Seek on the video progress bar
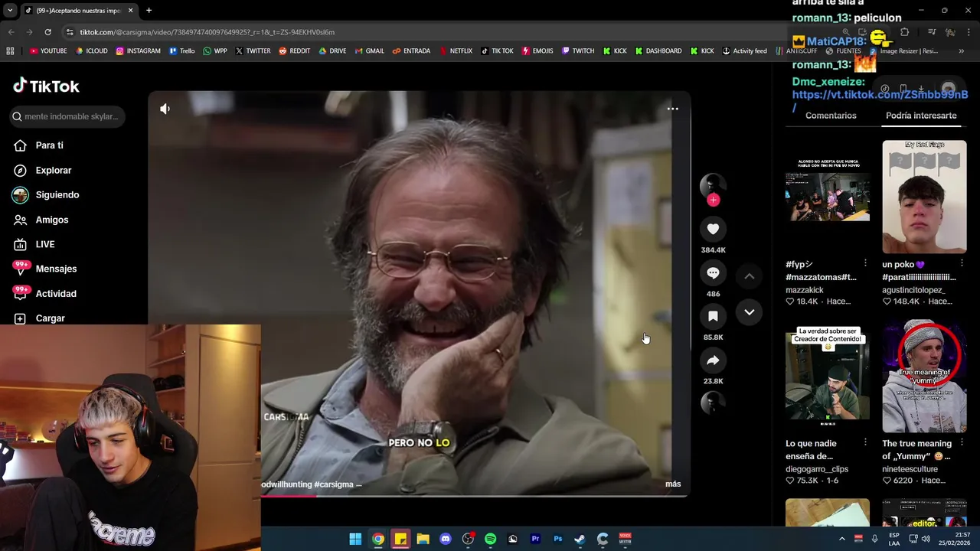The image size is (980, 551). [475, 496]
